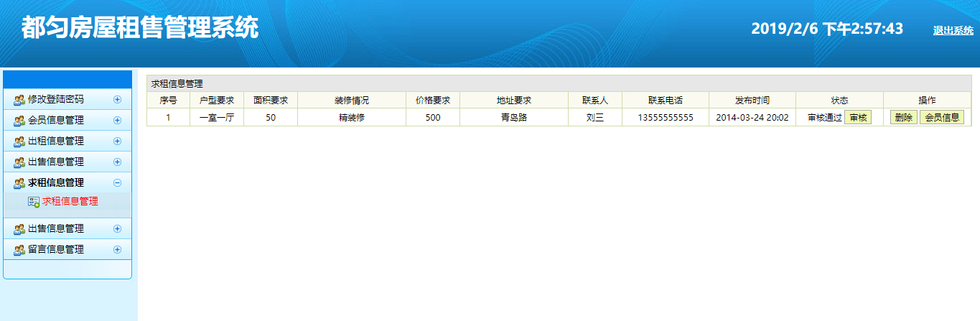Screen dimensions: 980x321
Task: Click the 装修情况 column header
Action: click(x=352, y=100)
